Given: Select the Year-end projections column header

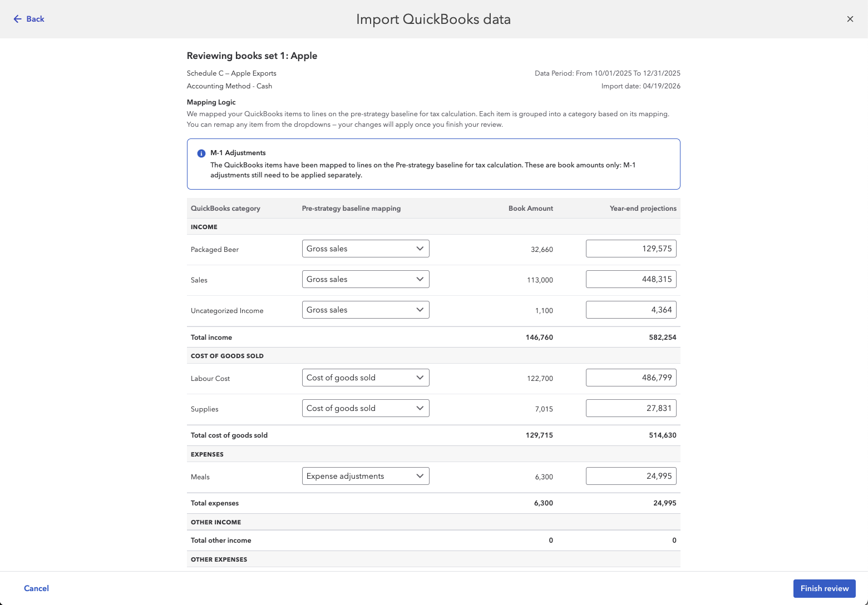Looking at the screenshot, I should click(643, 209).
